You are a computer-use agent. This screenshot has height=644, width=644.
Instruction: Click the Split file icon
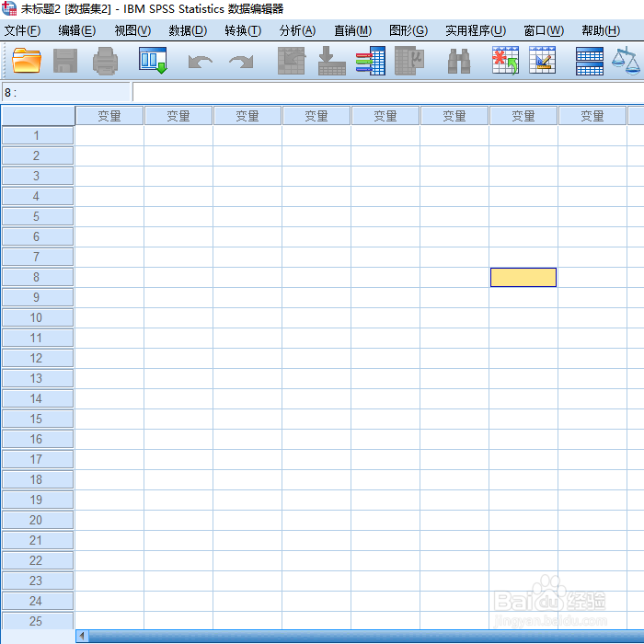[590, 62]
